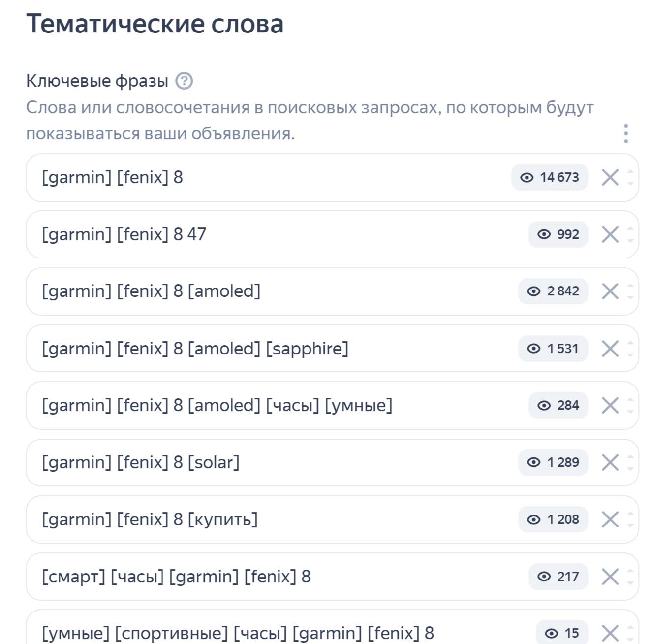Remove the "[garmin] [fenix] 8" keyword phrase

point(610,177)
